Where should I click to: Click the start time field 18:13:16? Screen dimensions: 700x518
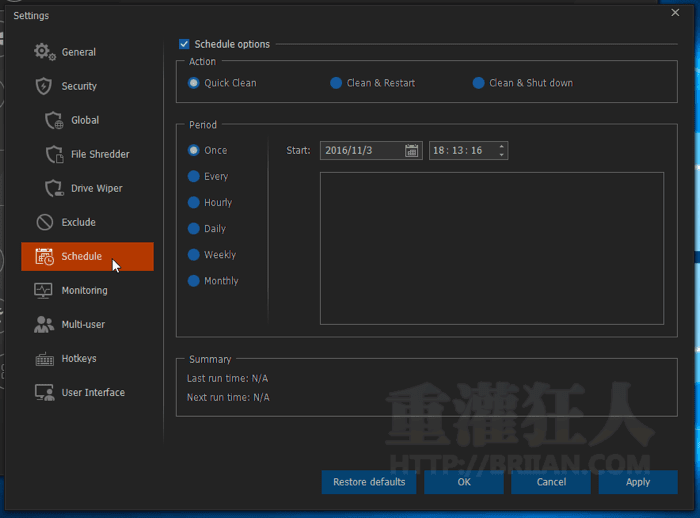pos(468,150)
